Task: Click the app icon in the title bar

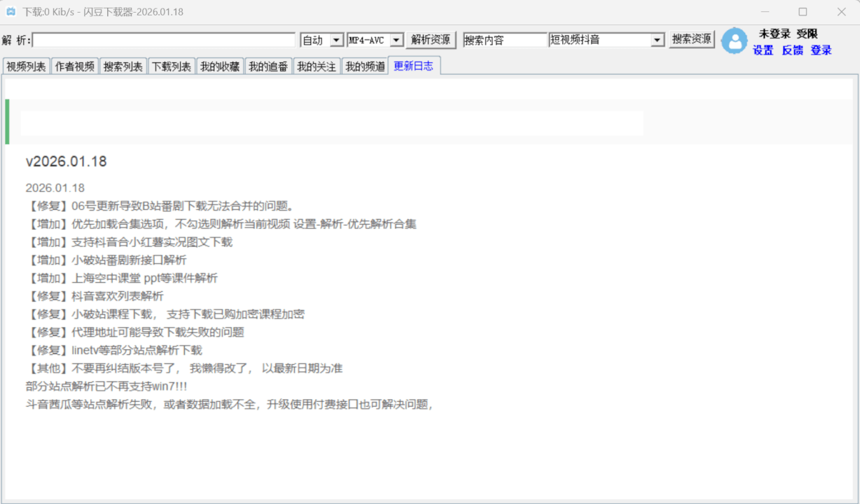Action: (x=11, y=12)
